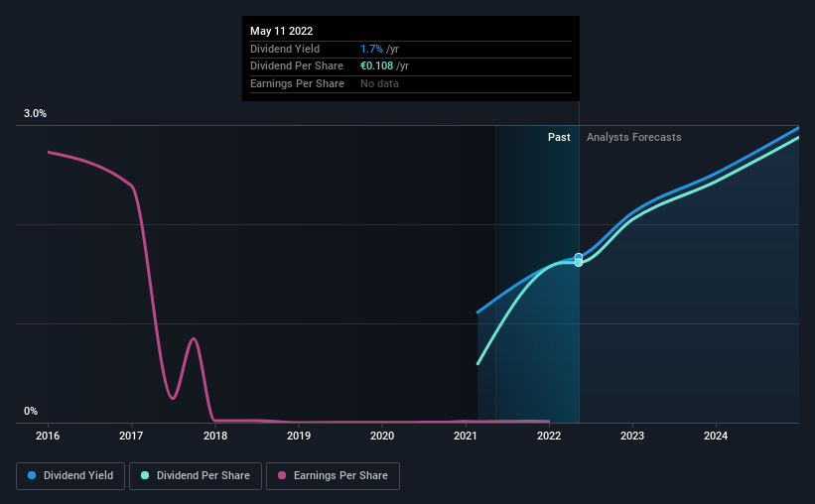Select the 2018 x-axis label
815x504 pixels.
click(x=215, y=436)
